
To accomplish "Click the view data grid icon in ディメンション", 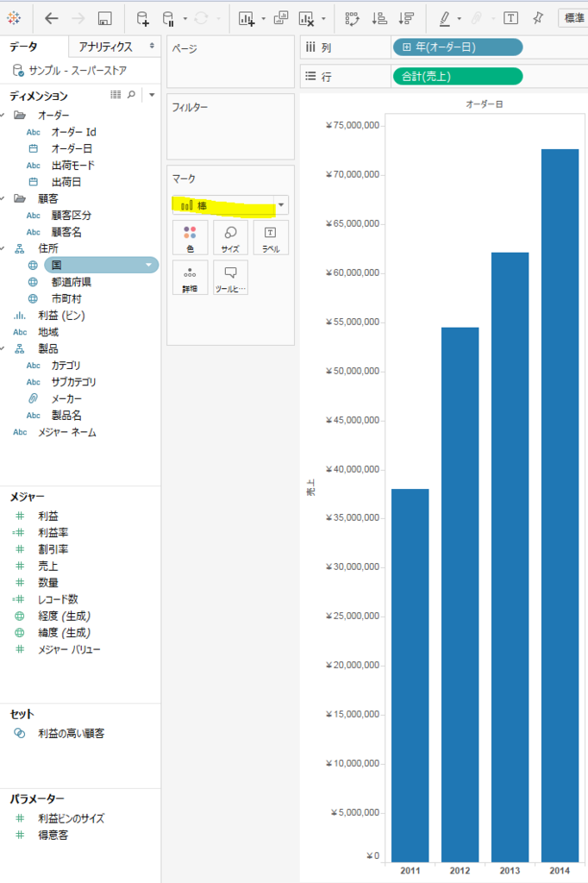I will pos(116,95).
